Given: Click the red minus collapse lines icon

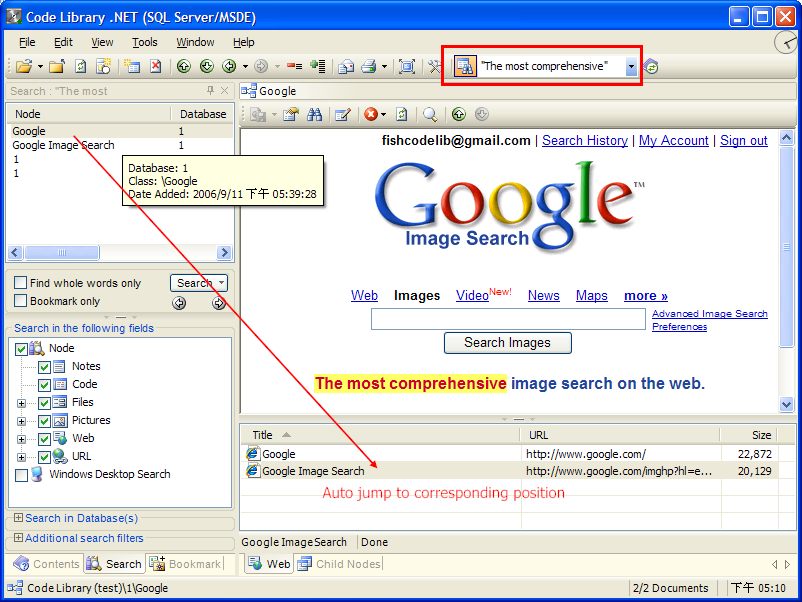Looking at the screenshot, I should click(x=294, y=66).
